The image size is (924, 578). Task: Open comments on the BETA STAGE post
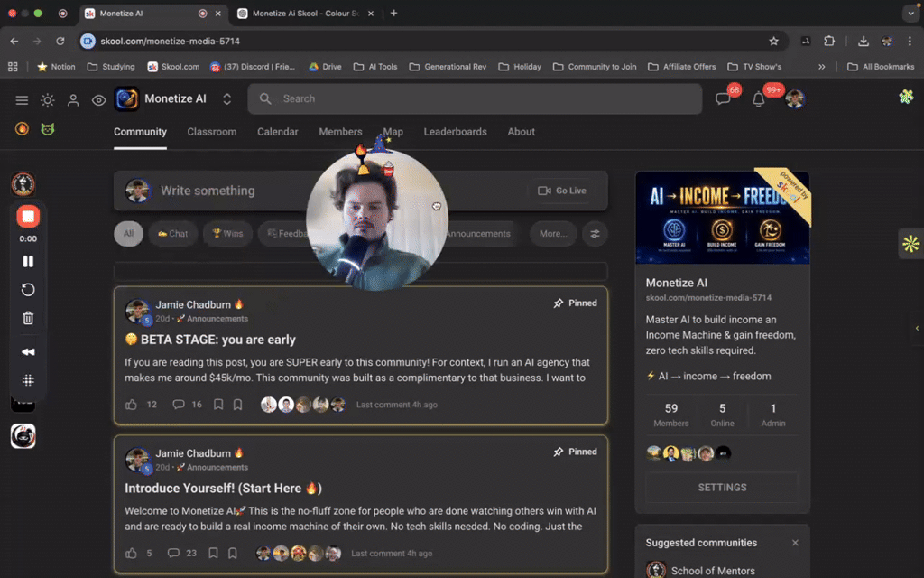179,405
